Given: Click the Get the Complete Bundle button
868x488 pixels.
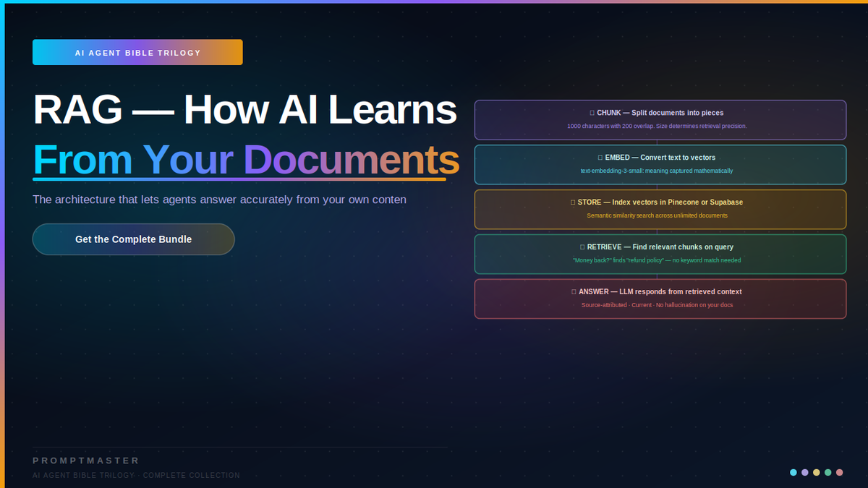Looking at the screenshot, I should [134, 239].
